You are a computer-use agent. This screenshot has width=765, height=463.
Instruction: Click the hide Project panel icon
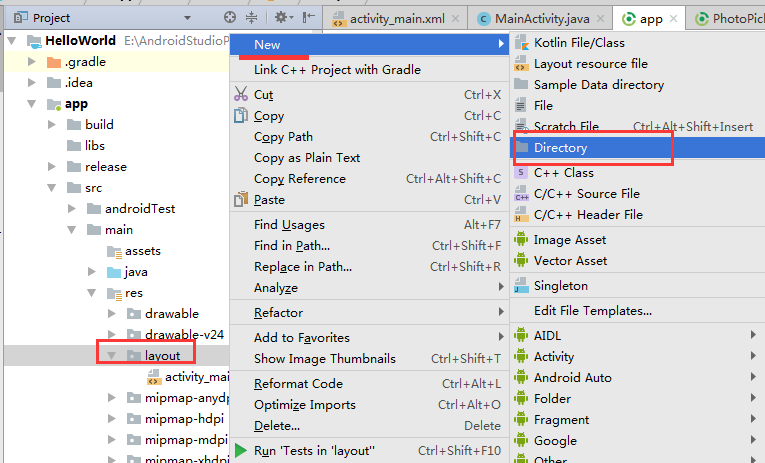308,18
